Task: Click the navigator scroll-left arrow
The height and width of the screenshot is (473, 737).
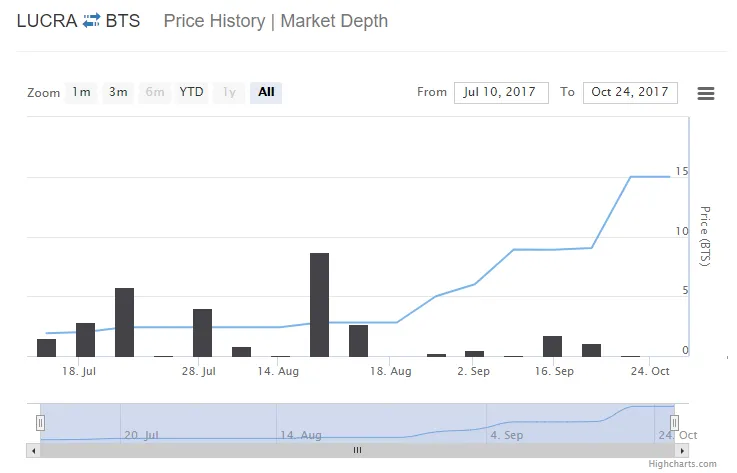Action: pos(33,451)
